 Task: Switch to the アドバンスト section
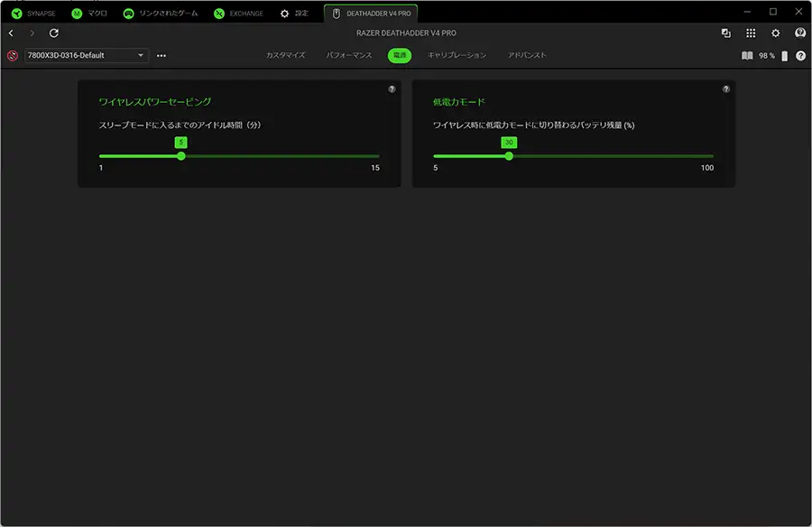click(x=527, y=55)
